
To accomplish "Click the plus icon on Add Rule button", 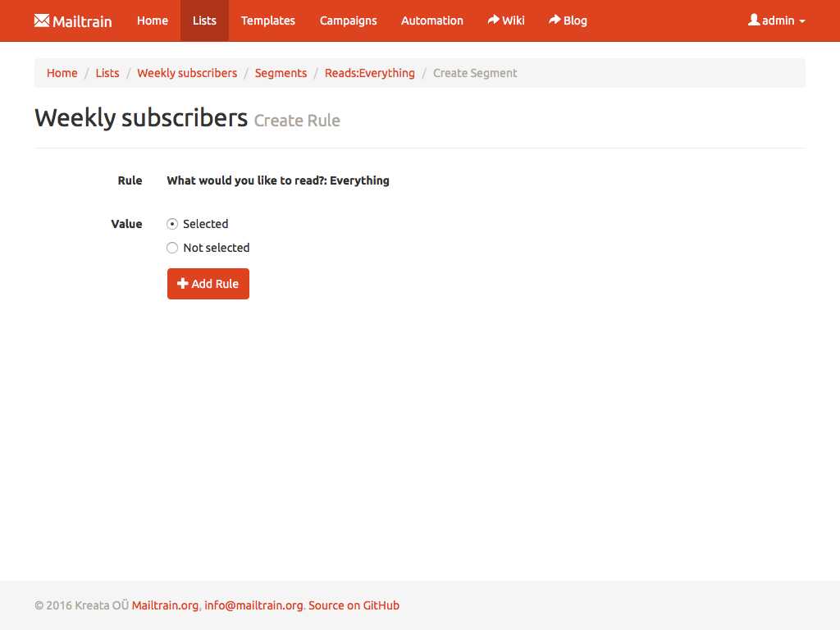I will tap(182, 283).
